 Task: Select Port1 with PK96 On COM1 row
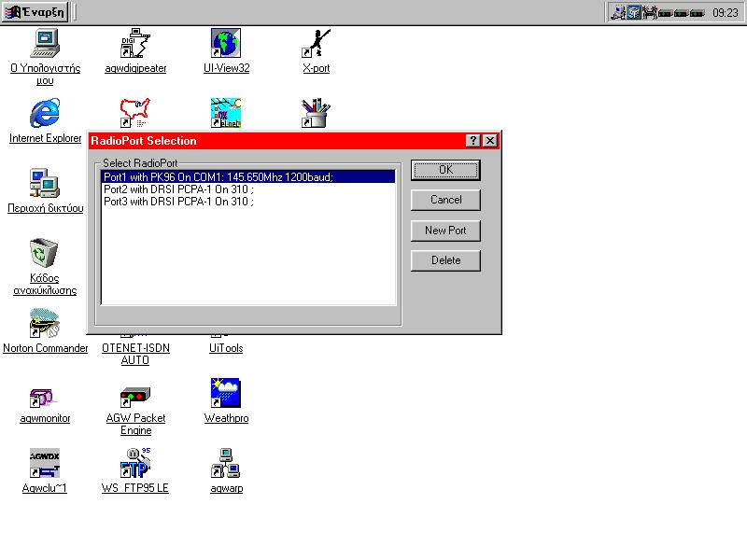(x=248, y=177)
